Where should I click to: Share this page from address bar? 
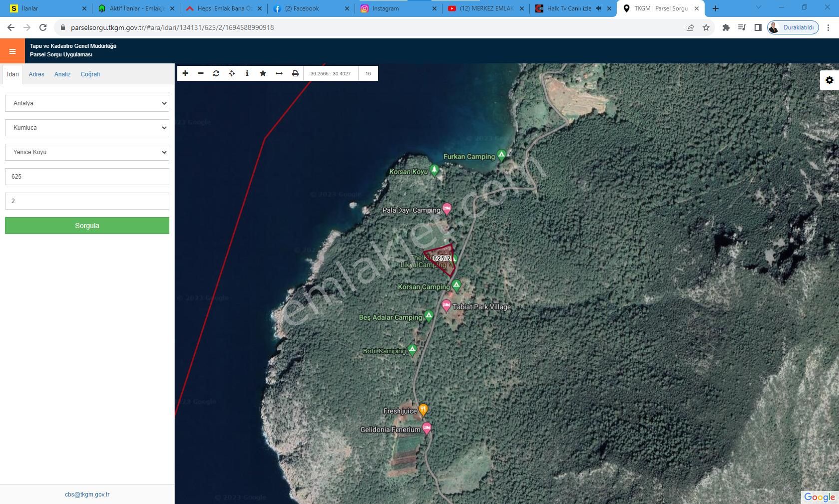pos(690,27)
